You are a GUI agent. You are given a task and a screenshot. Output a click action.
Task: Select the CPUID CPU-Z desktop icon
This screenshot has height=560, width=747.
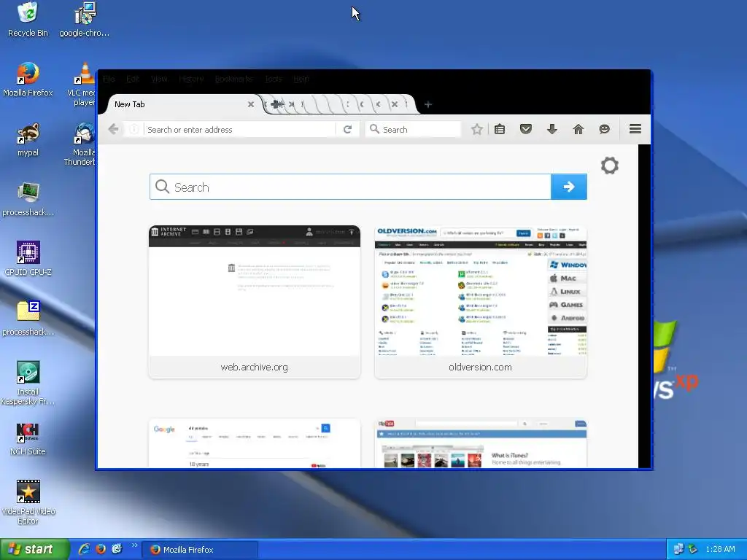pos(28,259)
